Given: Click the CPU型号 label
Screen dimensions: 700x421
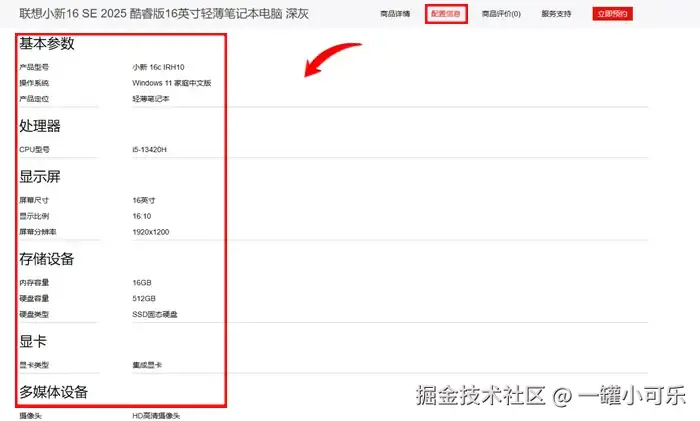Looking at the screenshot, I should (34, 150).
